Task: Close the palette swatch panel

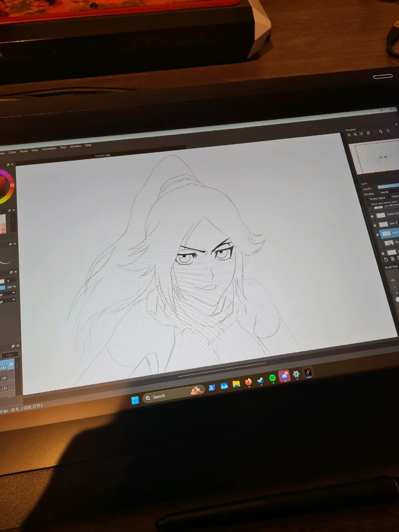Action: 14,210
